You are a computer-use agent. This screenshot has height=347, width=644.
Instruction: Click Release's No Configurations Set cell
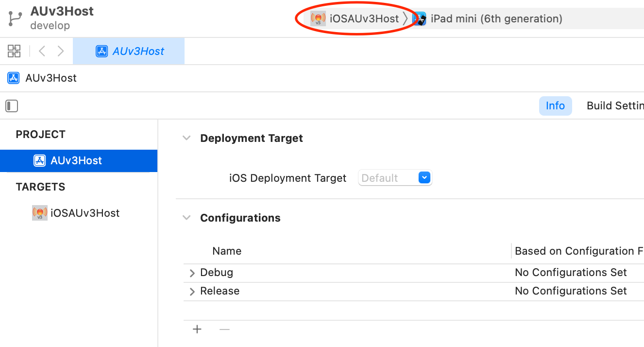pos(571,291)
